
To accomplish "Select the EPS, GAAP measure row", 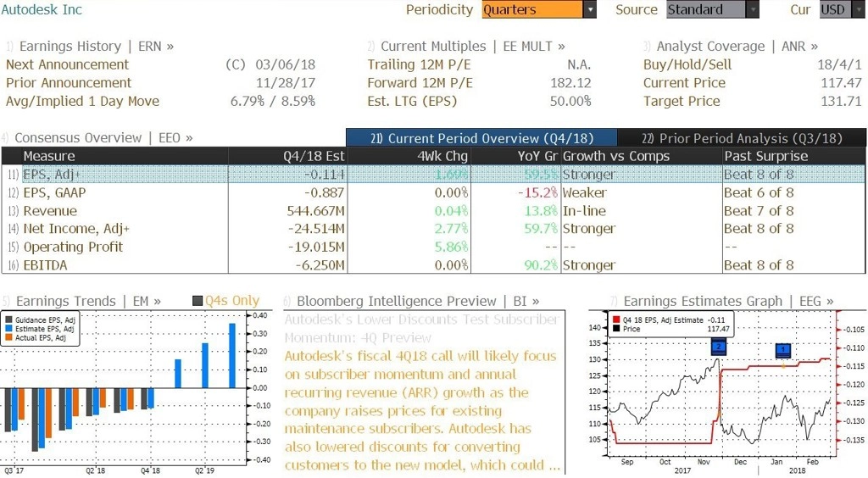I will [433, 192].
